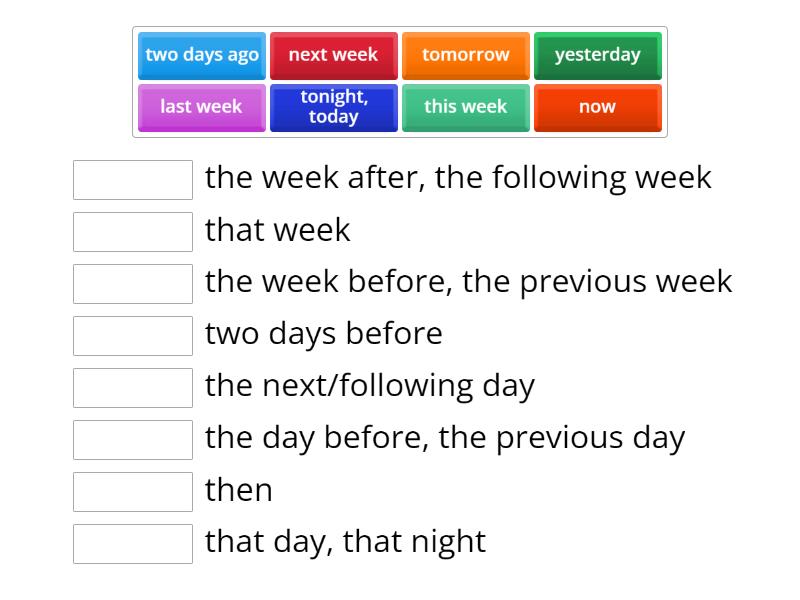Select the 'tomorrow' tile
The height and width of the screenshot is (600, 800).
(x=466, y=56)
